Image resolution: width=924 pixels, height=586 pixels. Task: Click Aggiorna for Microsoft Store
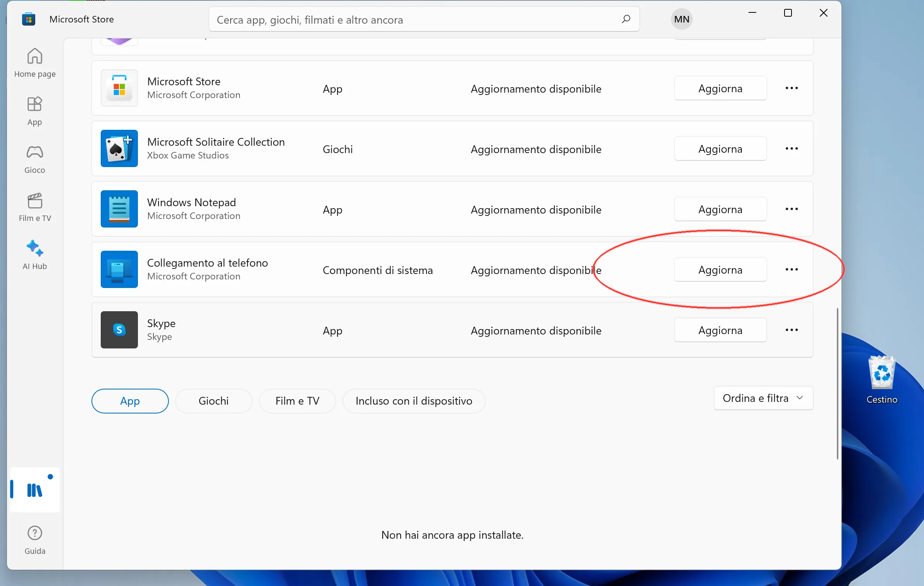pos(720,88)
